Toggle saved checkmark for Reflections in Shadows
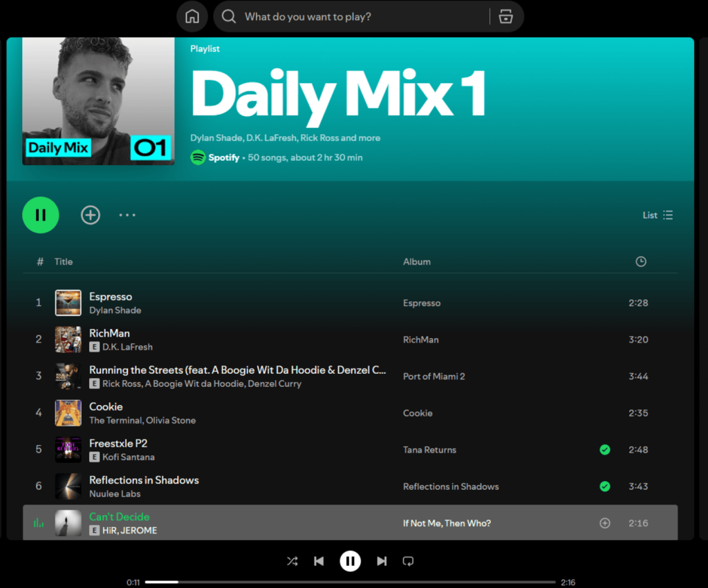Image resolution: width=708 pixels, height=588 pixels. [604, 486]
